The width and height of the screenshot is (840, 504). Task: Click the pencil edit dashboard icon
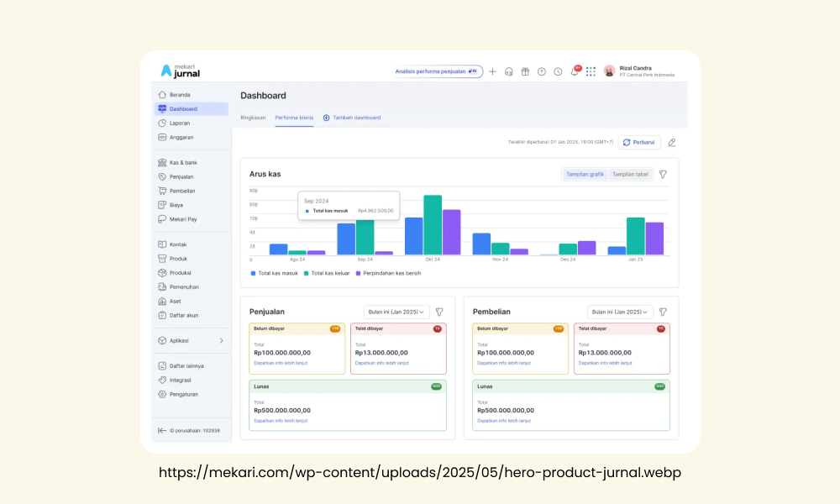672,143
